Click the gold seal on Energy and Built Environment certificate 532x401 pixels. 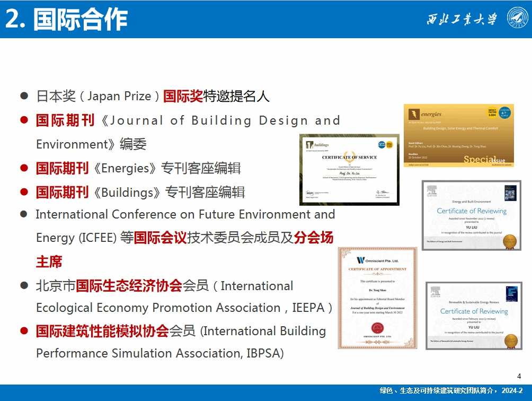coord(510,240)
